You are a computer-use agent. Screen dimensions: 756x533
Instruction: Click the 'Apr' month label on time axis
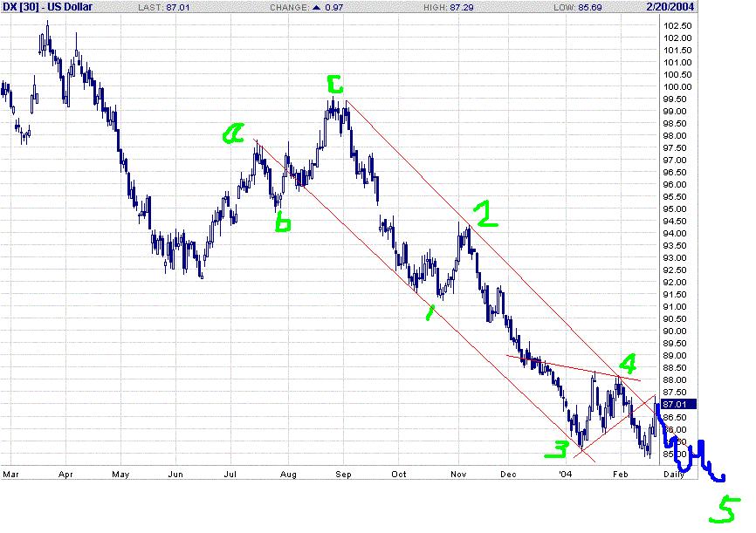pos(65,475)
